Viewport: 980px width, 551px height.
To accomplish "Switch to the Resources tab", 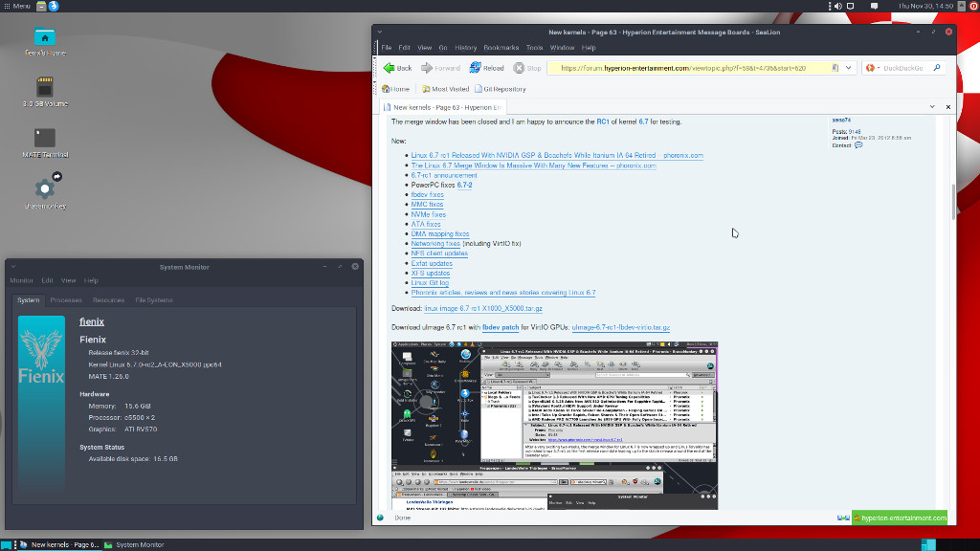I will (109, 300).
